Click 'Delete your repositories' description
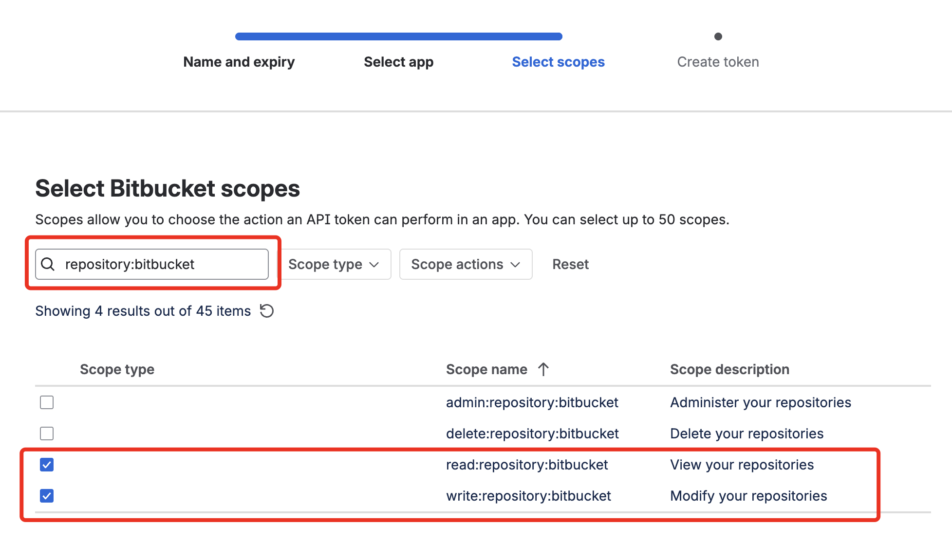 747,434
